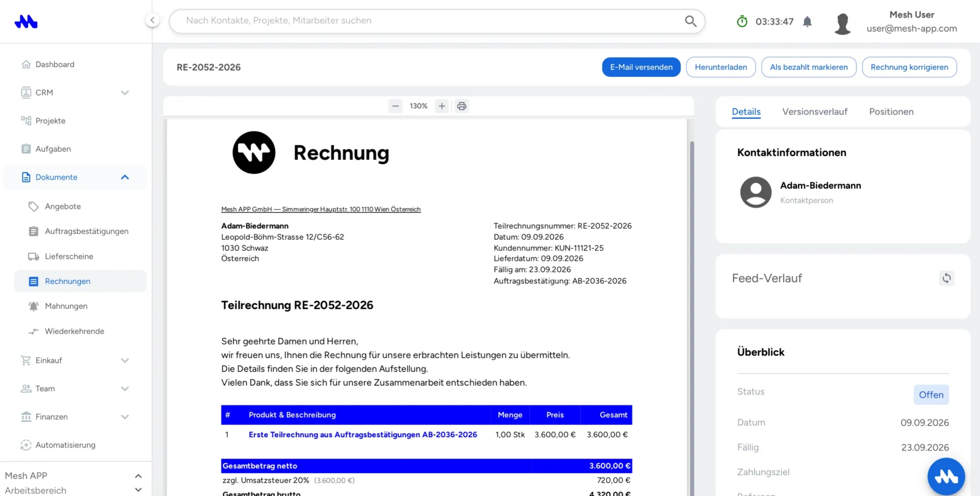Click Gesamtbetrag netto 3.600,00 € amount
Screen dimensions: 980x496
(x=610, y=466)
